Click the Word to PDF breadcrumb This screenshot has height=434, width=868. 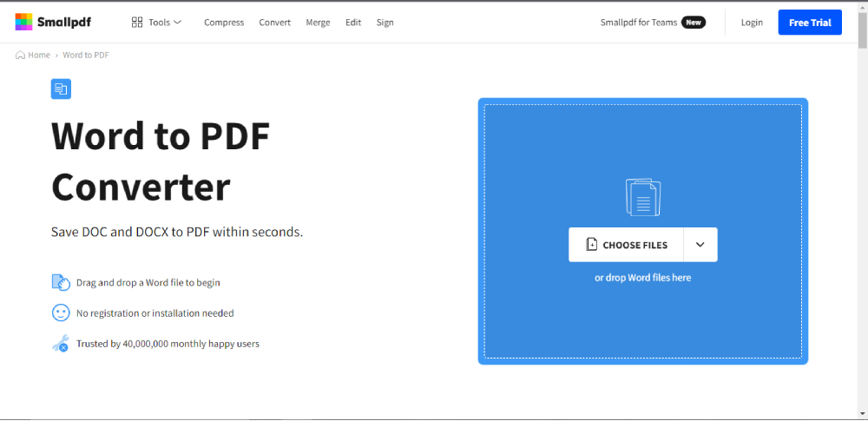click(86, 55)
